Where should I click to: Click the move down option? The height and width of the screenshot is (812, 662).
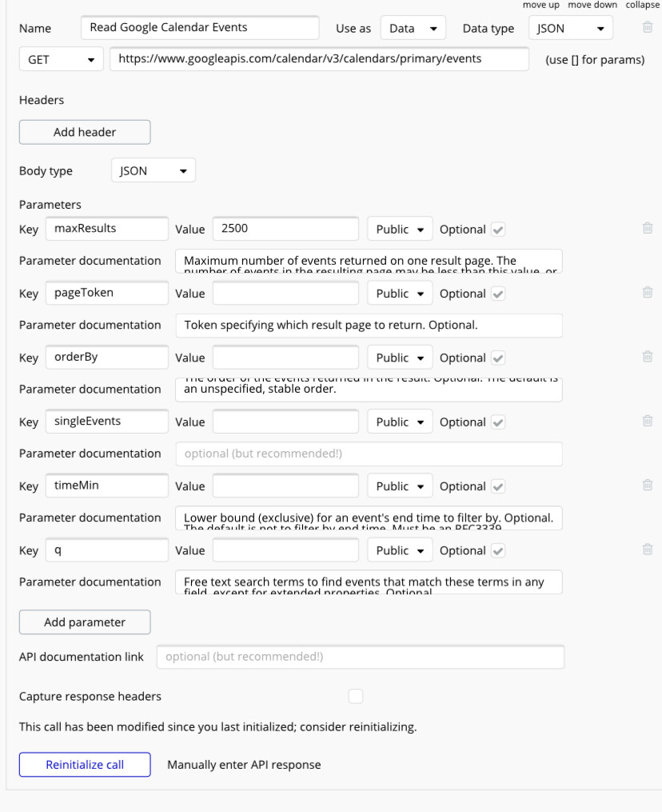tap(592, 5)
